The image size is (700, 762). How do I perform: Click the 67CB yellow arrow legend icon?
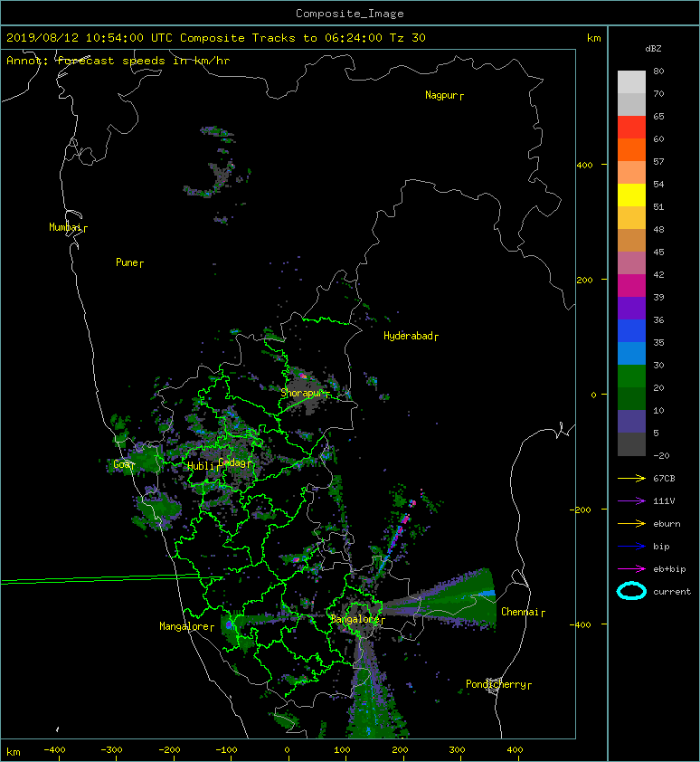pos(631,478)
